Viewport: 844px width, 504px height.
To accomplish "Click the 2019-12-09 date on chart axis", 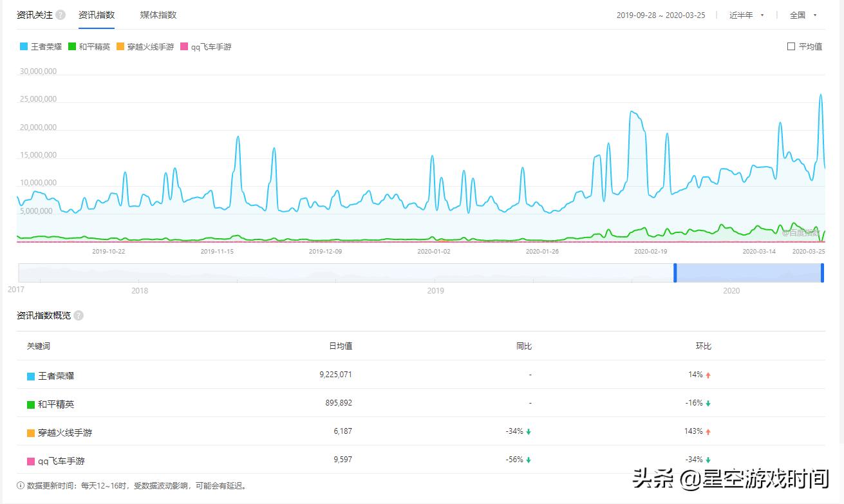I will tap(326, 252).
